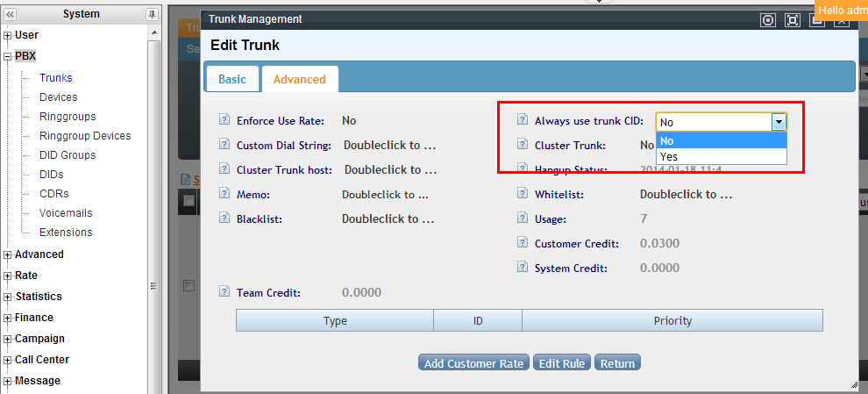Click the Edit Rule button
Screen dimensions: 868x394
point(561,363)
